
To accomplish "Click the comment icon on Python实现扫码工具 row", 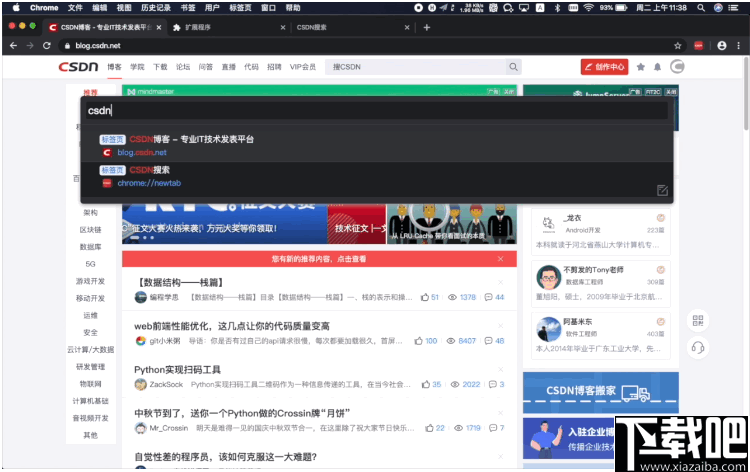I will [x=493, y=384].
